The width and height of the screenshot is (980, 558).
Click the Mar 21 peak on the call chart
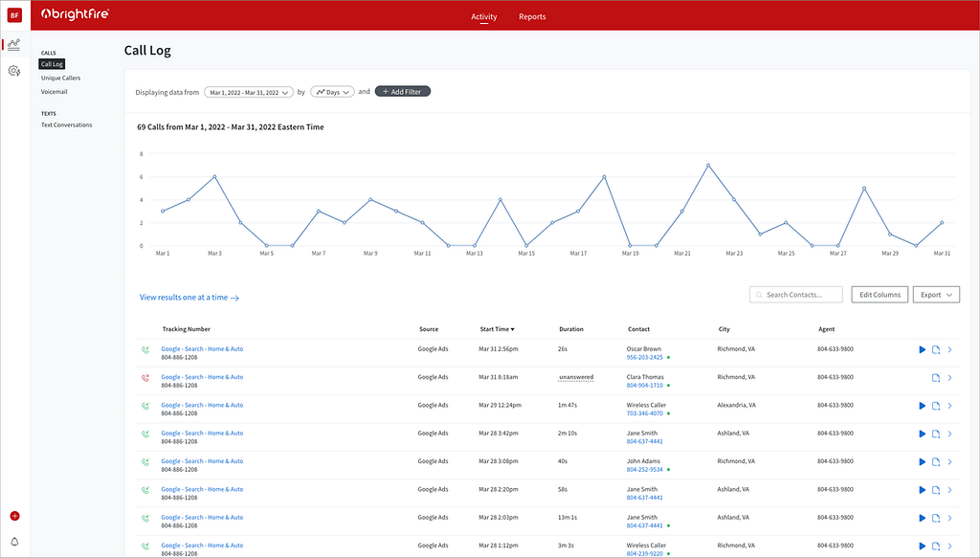[708, 167]
